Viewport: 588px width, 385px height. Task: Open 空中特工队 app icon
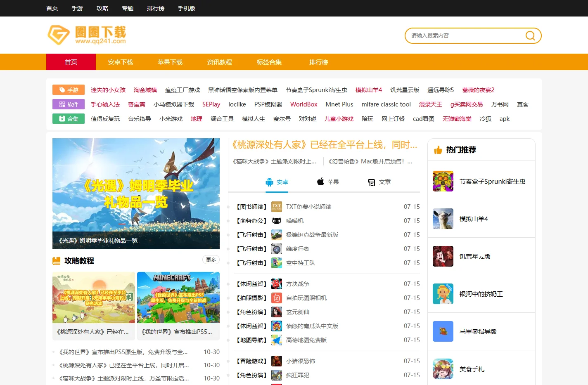pyautogui.click(x=277, y=263)
